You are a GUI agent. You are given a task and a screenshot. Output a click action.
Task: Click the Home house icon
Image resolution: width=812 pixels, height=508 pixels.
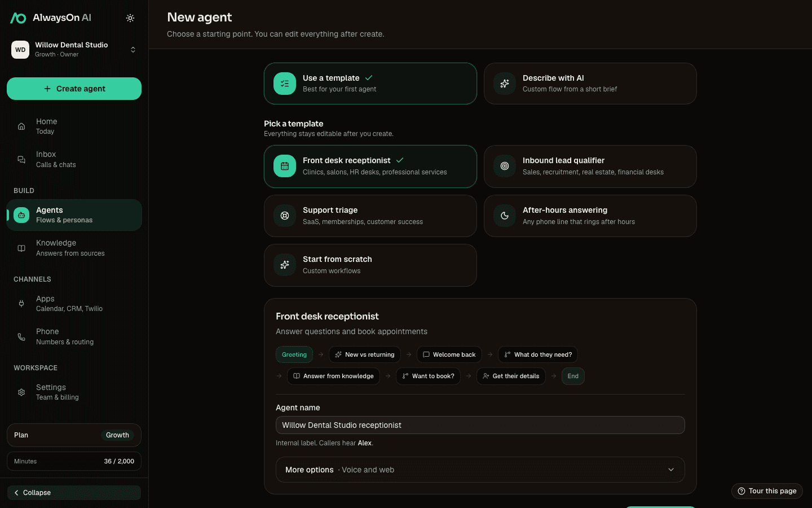point(21,126)
